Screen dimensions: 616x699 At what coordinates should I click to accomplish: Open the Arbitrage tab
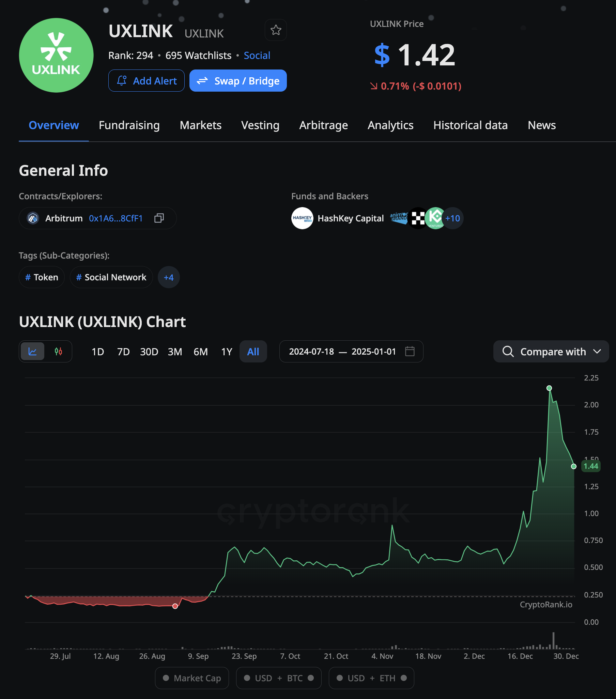click(324, 125)
